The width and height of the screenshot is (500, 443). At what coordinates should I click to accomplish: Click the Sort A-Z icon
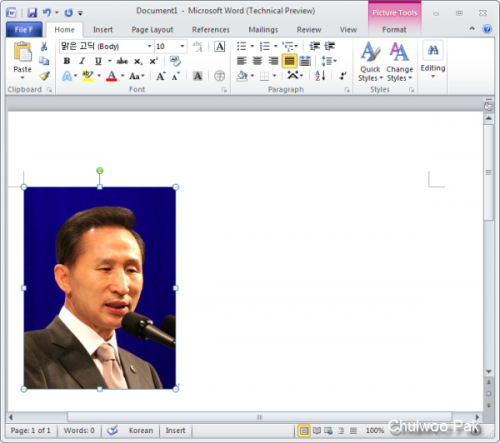pyautogui.click(x=320, y=76)
